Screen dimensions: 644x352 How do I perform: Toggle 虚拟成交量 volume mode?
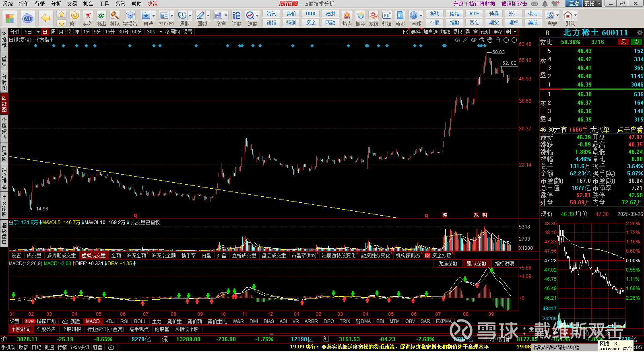94,255
